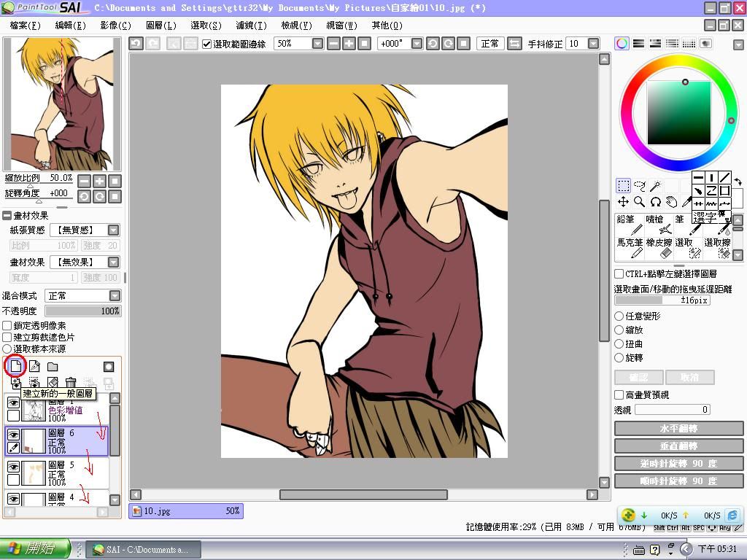Create a new normal layer
747x560 pixels.
tap(16, 366)
